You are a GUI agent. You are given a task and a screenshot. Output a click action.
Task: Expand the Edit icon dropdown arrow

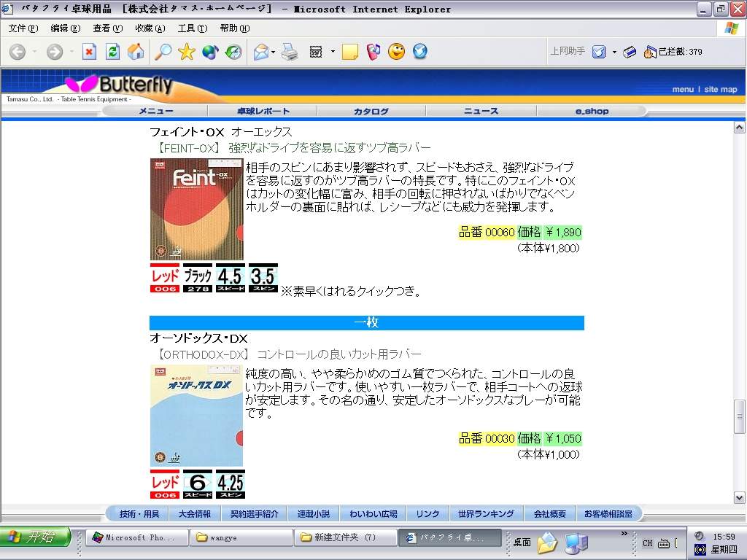coord(333,52)
